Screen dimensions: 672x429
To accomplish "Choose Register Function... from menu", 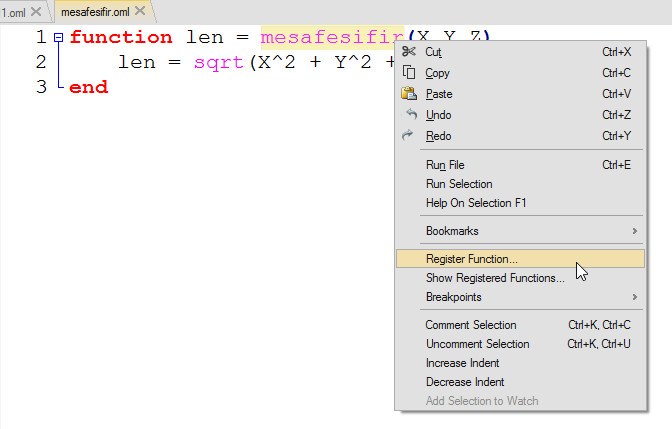I will (472, 259).
